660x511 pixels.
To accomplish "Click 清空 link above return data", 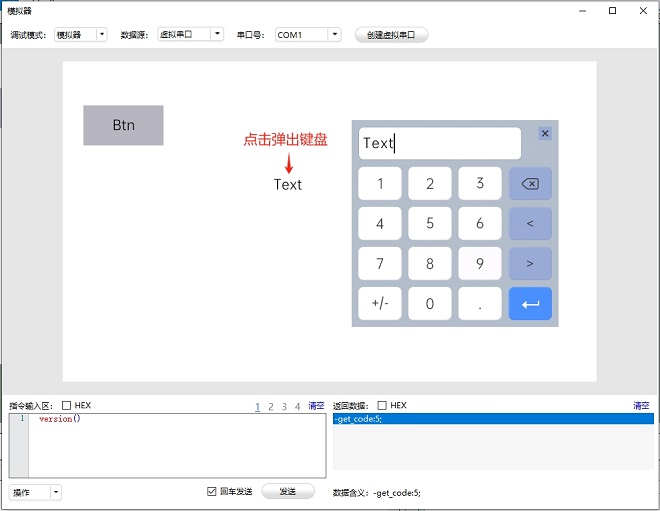I will (x=641, y=406).
